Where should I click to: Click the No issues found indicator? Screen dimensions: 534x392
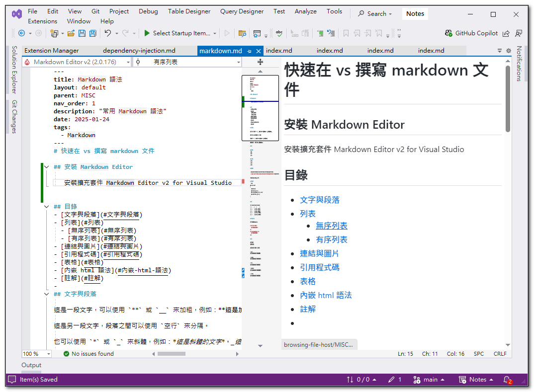click(89, 354)
